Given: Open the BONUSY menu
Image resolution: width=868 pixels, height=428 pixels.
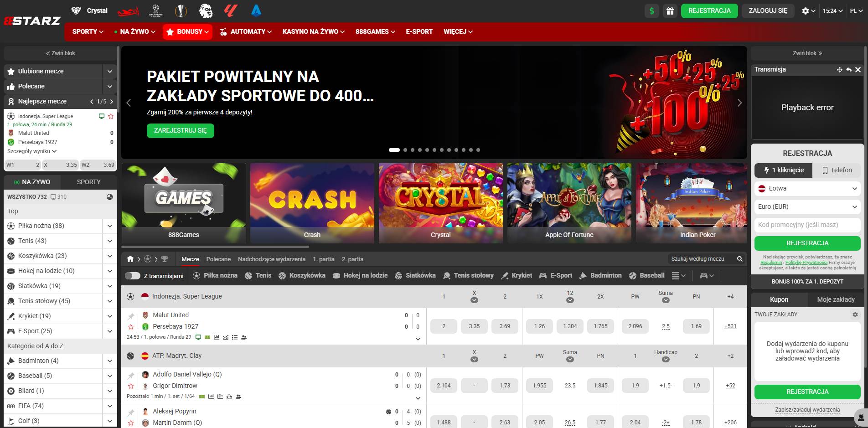Looking at the screenshot, I should (x=187, y=31).
